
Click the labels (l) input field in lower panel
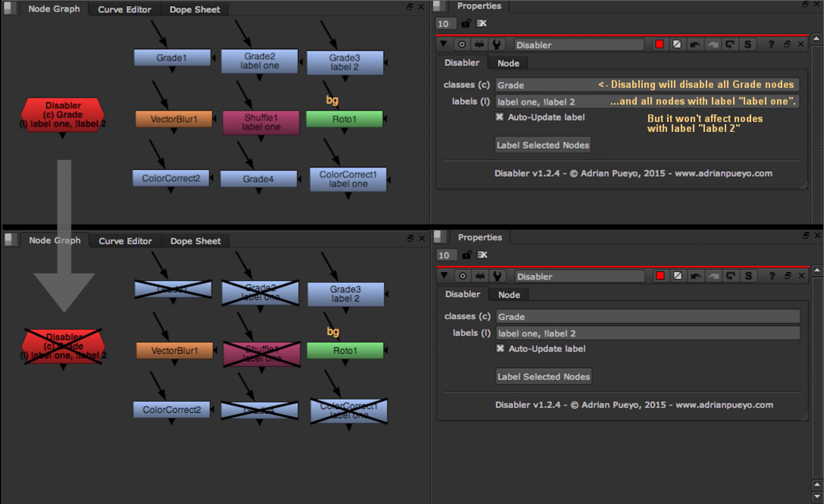coord(647,333)
